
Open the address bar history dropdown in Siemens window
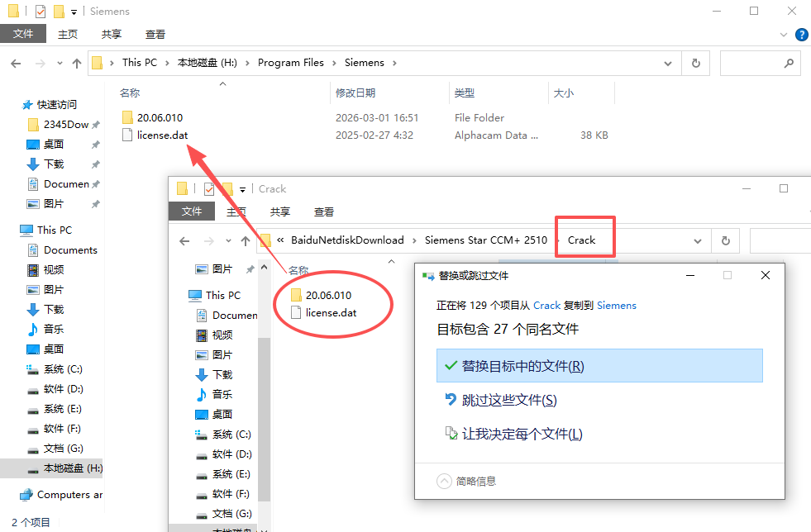click(x=669, y=63)
